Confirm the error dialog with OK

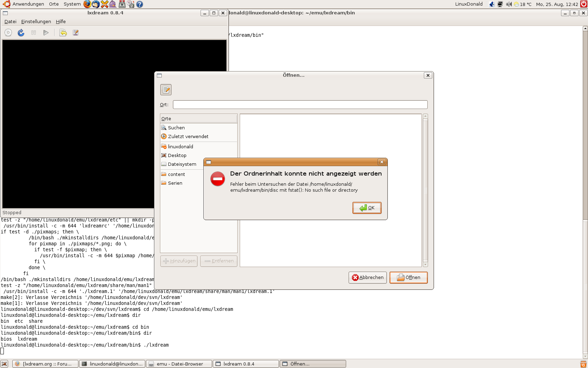(x=367, y=208)
